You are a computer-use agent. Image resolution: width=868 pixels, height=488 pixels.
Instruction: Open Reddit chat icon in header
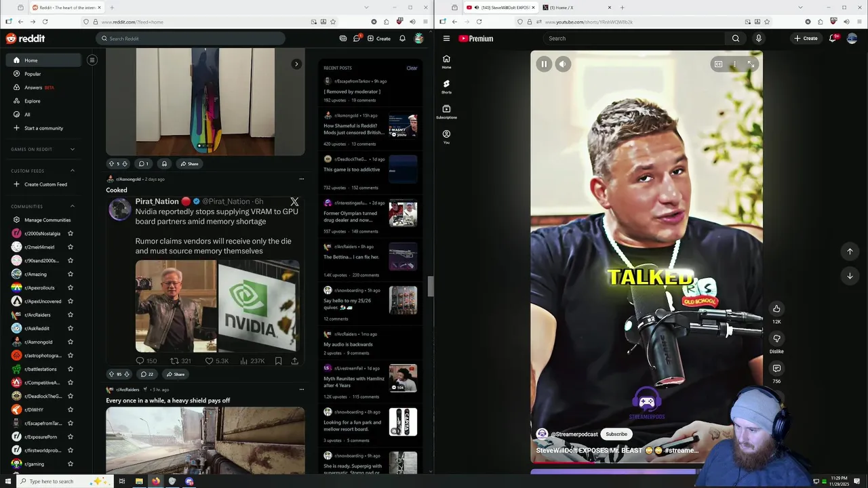(357, 39)
